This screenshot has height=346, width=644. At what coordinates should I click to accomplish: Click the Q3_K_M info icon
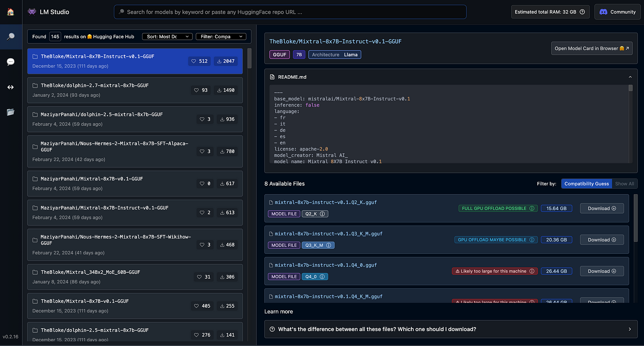click(x=329, y=245)
